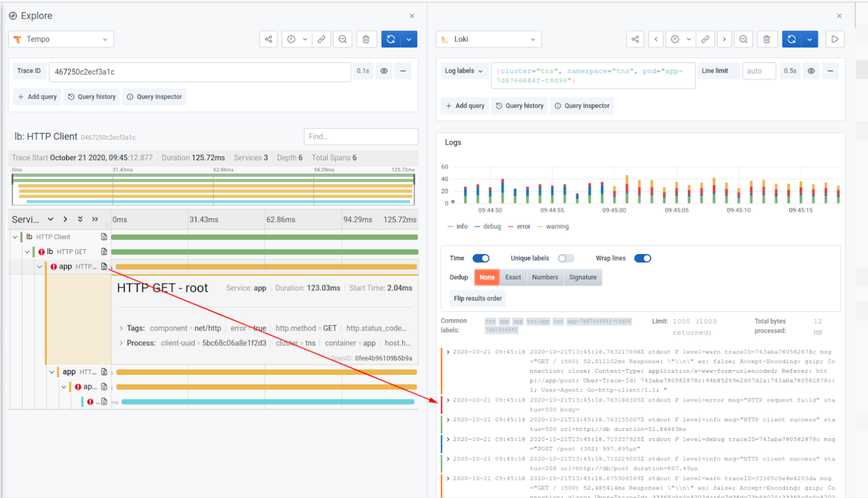This screenshot has height=498, width=868.
Task: Open Query history in Tempo pane
Action: [x=92, y=97]
